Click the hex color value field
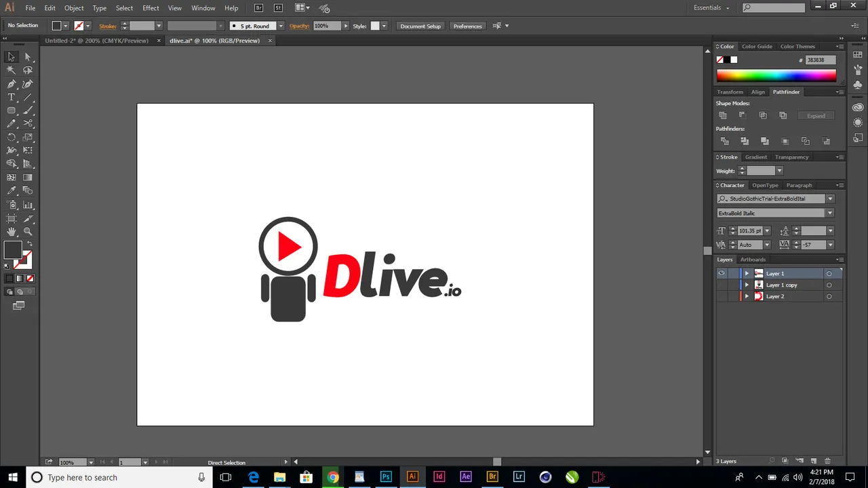Viewport: 868px width, 488px height. (821, 60)
